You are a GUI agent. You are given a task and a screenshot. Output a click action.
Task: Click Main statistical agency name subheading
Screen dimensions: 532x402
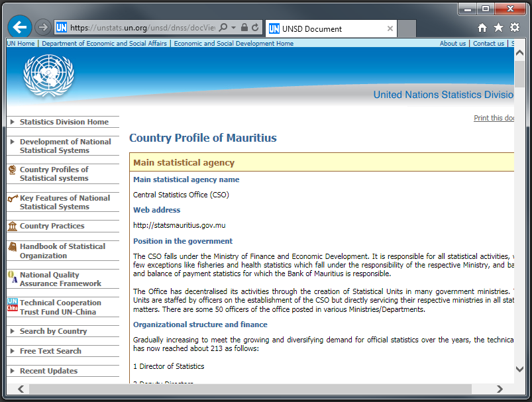[x=186, y=179]
